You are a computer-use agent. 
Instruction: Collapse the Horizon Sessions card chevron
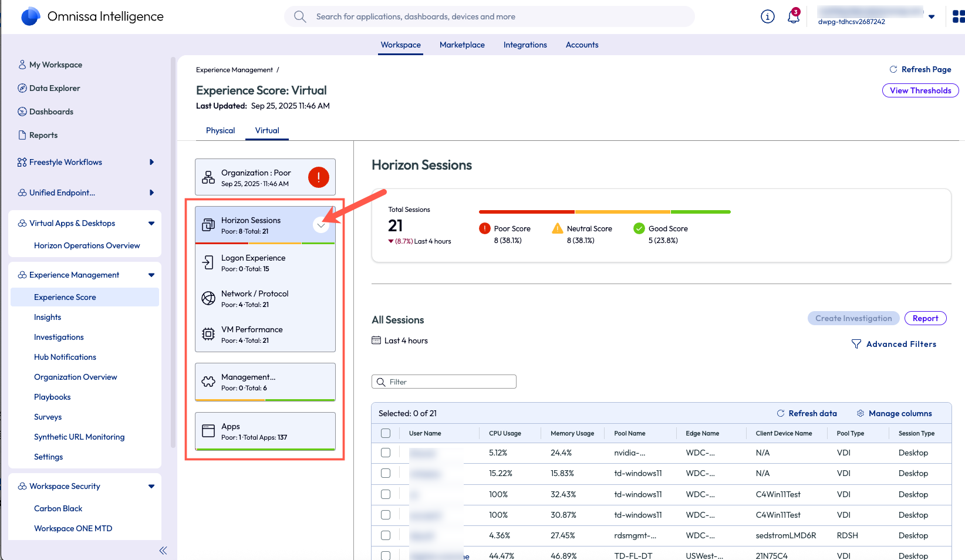[x=321, y=225]
